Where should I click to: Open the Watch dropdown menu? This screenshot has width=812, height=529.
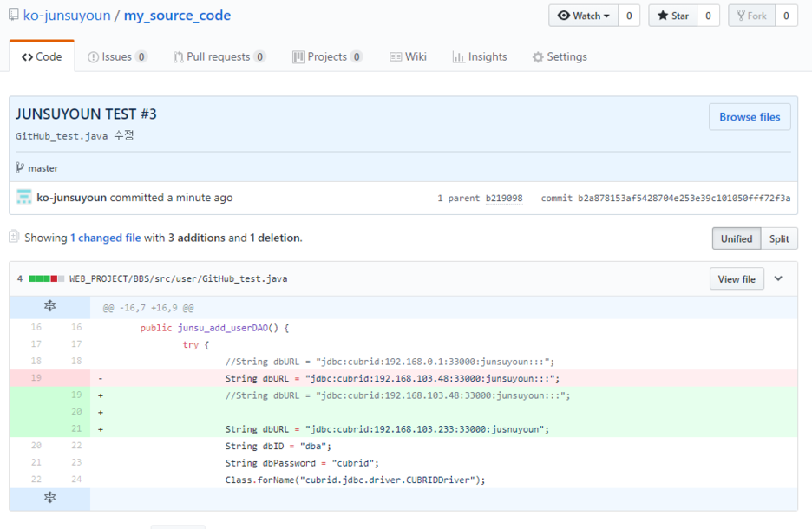click(x=605, y=15)
